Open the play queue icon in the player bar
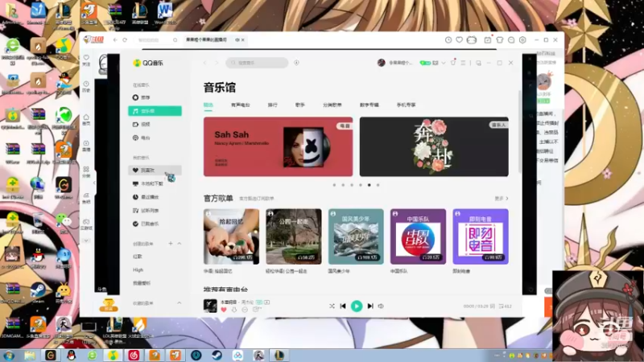The width and height of the screenshot is (644, 362). [505, 306]
